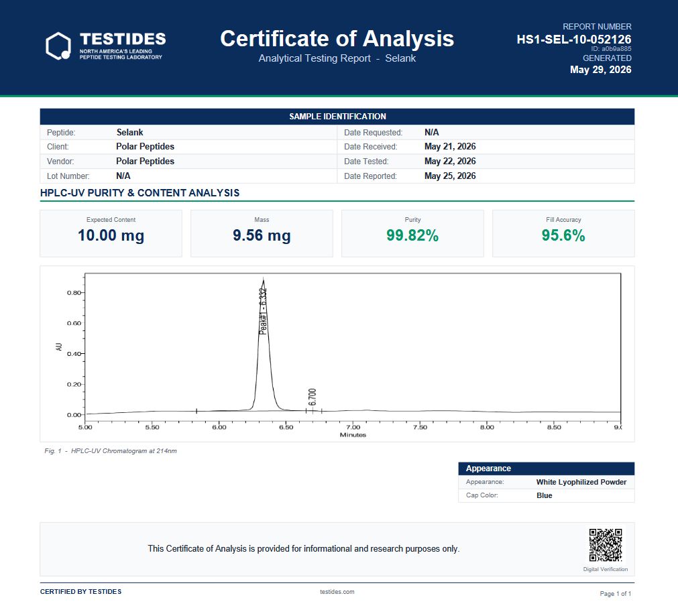The width and height of the screenshot is (678, 616).
Task: Select Date Tested May 22, 2026
Action: point(450,162)
